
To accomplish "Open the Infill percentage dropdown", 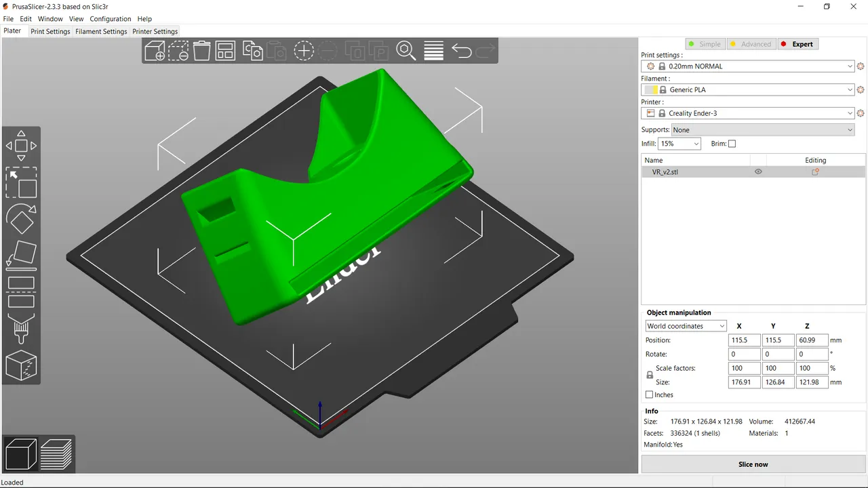I will 679,144.
